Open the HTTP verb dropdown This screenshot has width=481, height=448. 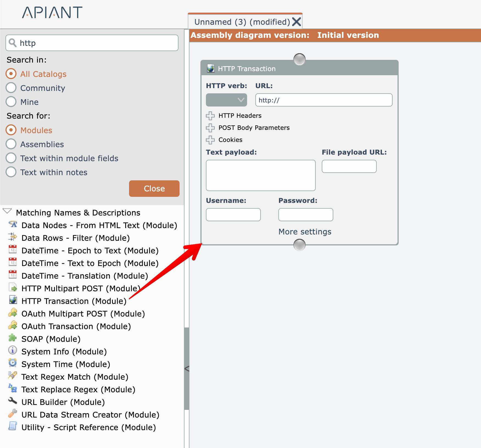coord(226,100)
